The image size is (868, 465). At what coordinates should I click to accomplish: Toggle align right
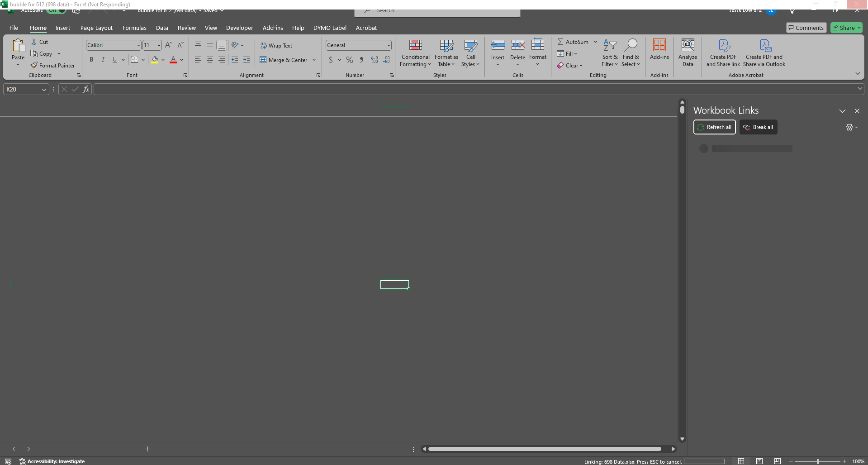(222, 60)
